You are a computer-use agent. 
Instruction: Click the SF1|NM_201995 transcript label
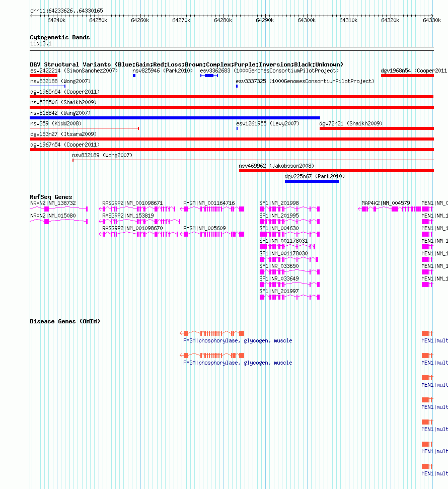[279, 216]
